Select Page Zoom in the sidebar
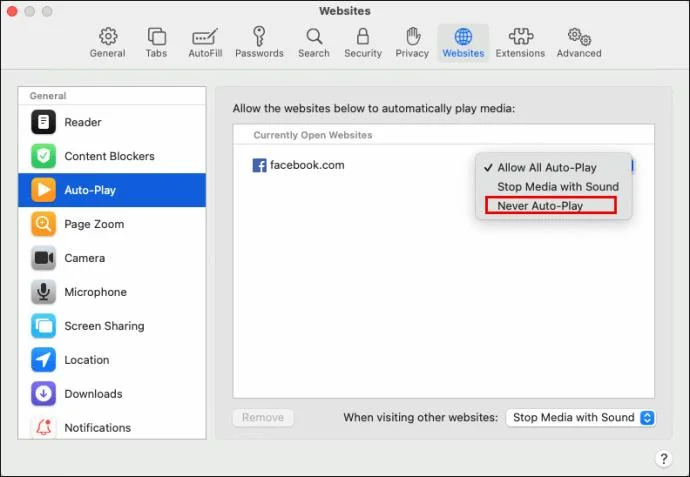The width and height of the screenshot is (690, 477). coord(112,224)
